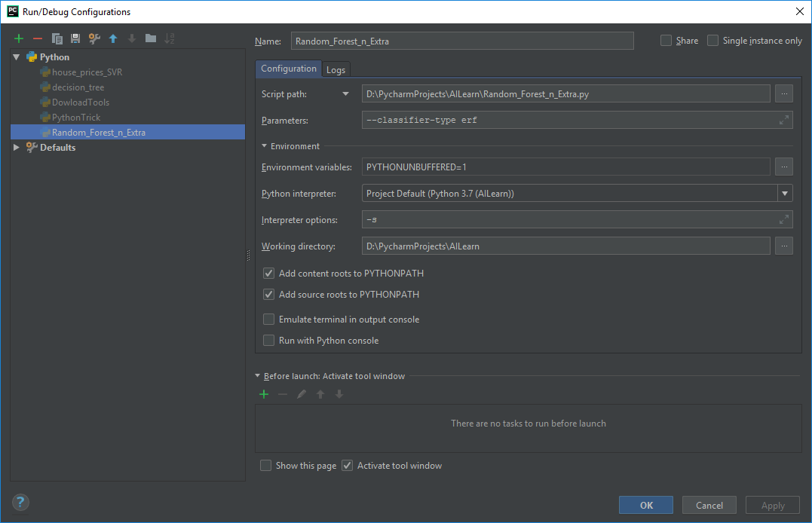
Task: Switch to the Configuration tab
Action: (289, 69)
